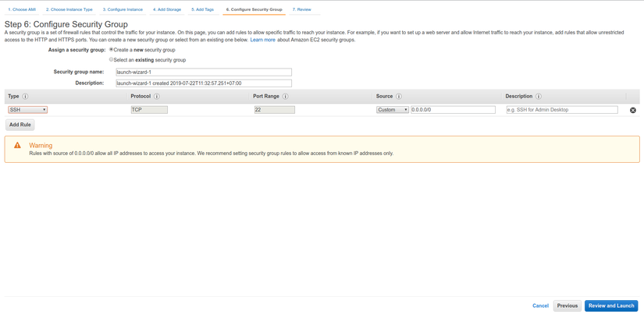
Task: Click the Add Rule button
Action: (x=20, y=125)
